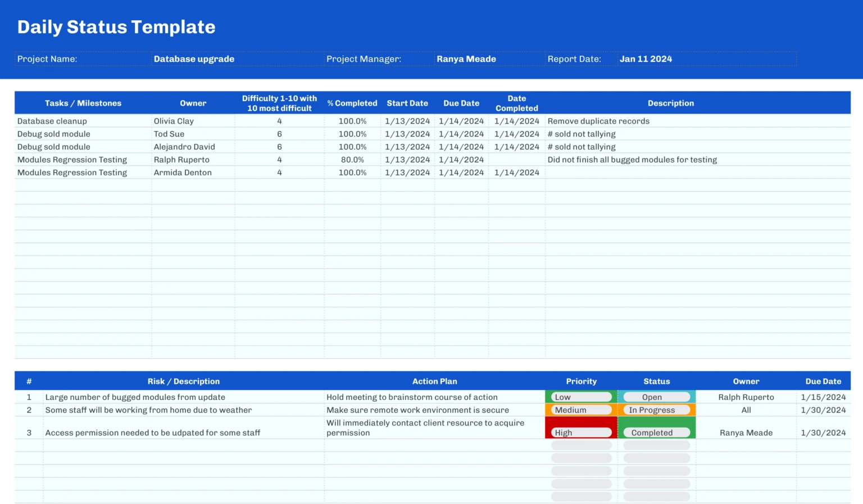Click the Due Date header in risks table
863x504 pixels.
823,381
